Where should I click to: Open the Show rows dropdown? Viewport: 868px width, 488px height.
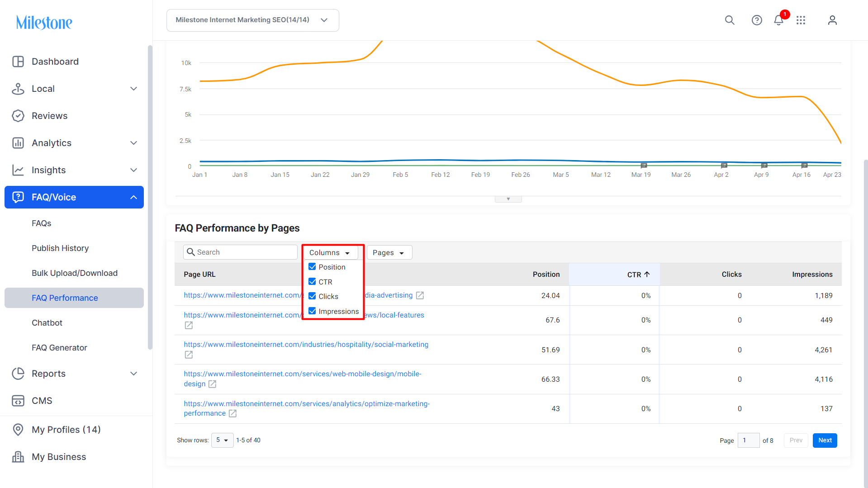click(222, 440)
